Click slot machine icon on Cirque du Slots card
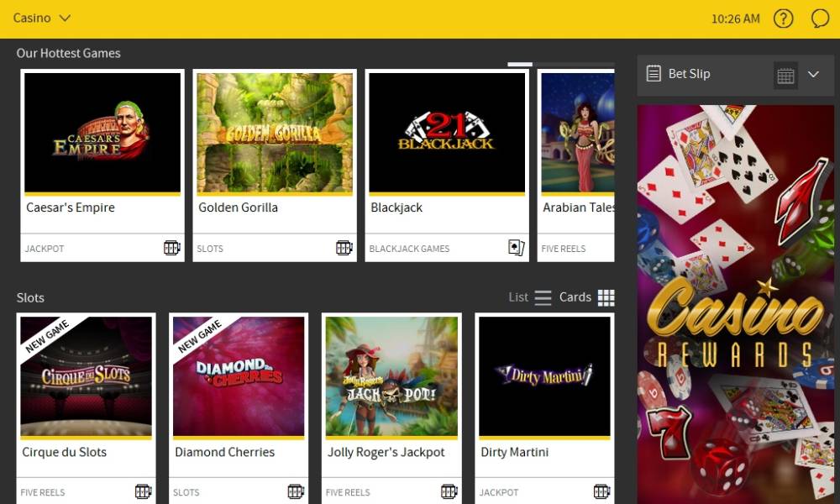 click(143, 491)
